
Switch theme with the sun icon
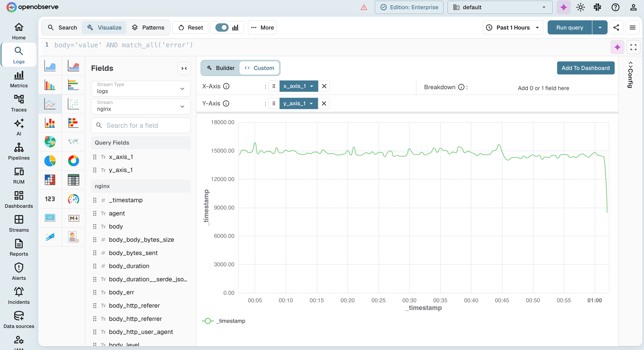tap(580, 7)
